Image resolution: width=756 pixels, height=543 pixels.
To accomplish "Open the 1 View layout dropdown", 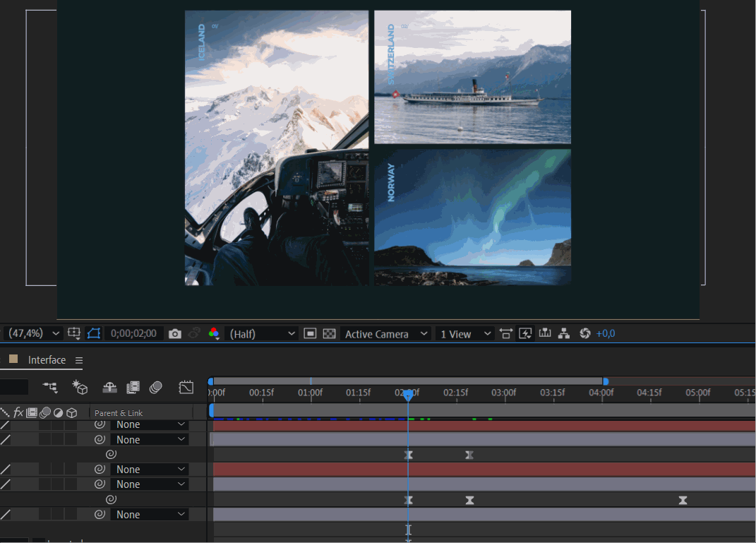I will (465, 334).
